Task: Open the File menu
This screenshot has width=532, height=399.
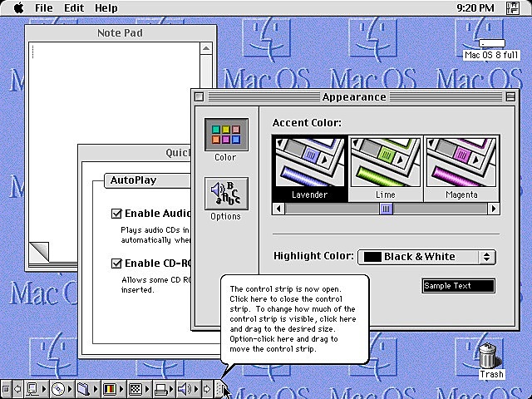Action: click(x=44, y=7)
